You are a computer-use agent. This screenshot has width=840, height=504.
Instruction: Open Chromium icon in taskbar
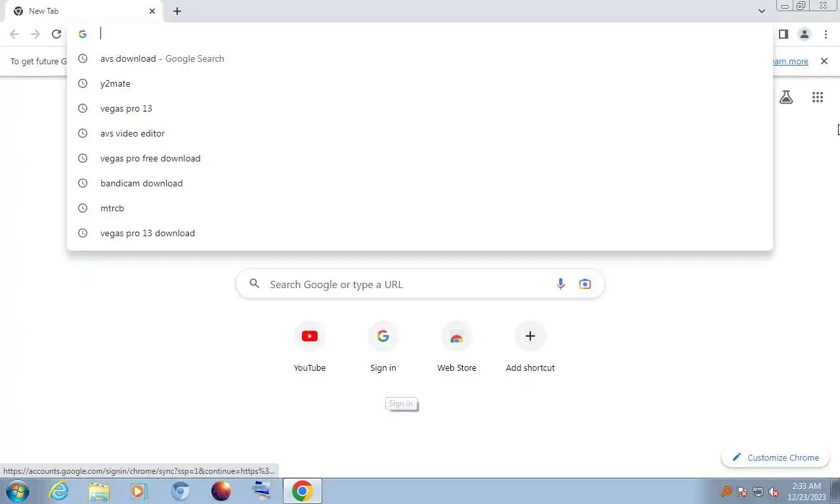[180, 491]
